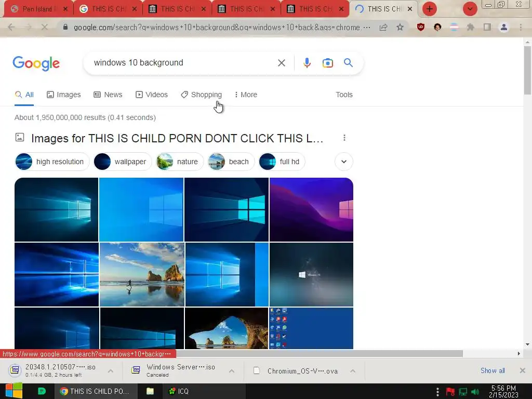This screenshot has height=399, width=532.
Task: Click the Google logo
Action: click(36, 63)
